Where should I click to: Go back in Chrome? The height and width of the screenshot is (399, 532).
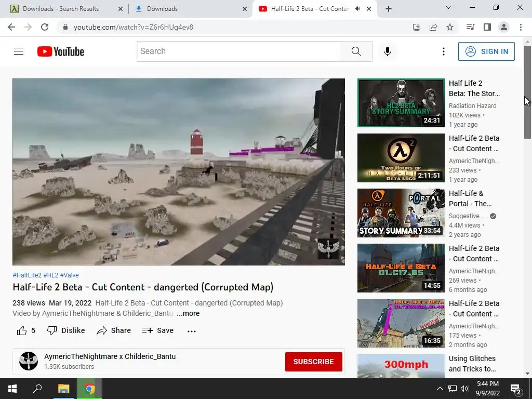[11, 27]
